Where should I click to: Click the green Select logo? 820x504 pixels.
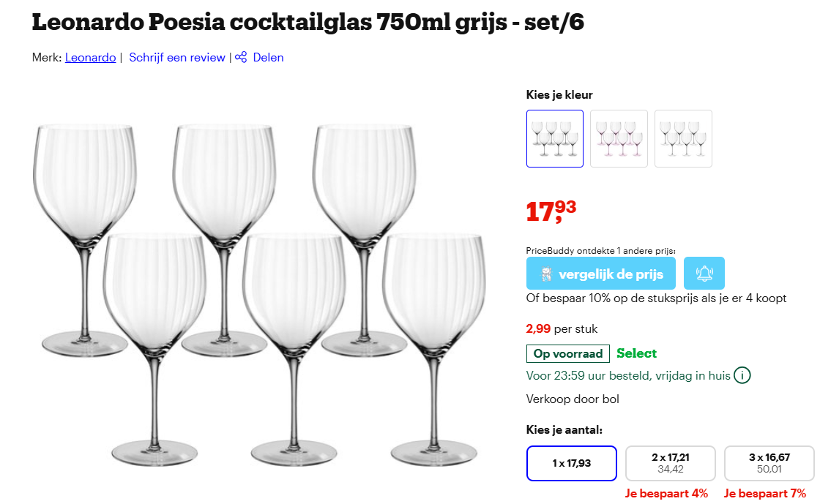636,353
